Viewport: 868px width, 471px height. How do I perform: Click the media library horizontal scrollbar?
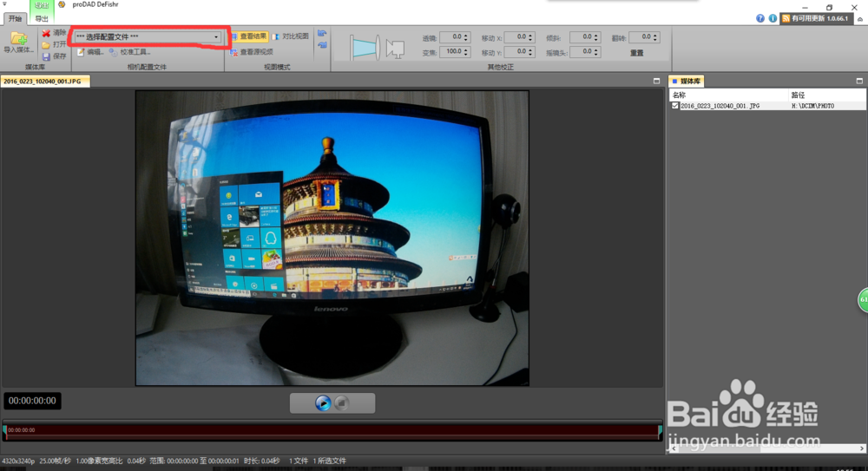pyautogui.click(x=766, y=448)
